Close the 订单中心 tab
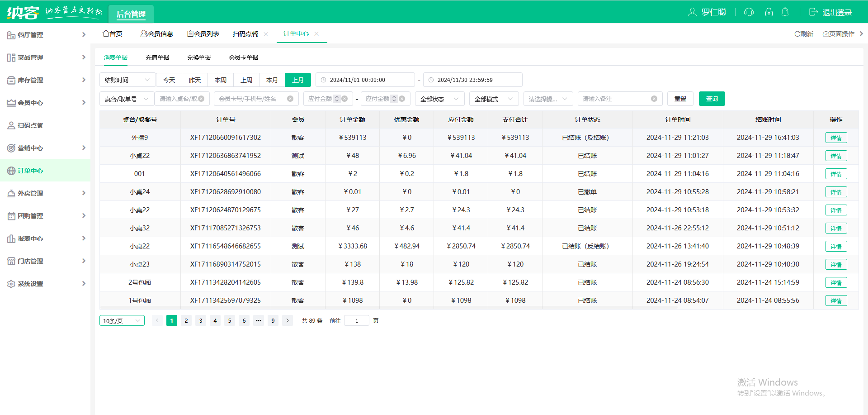The height and width of the screenshot is (415, 868). (316, 34)
